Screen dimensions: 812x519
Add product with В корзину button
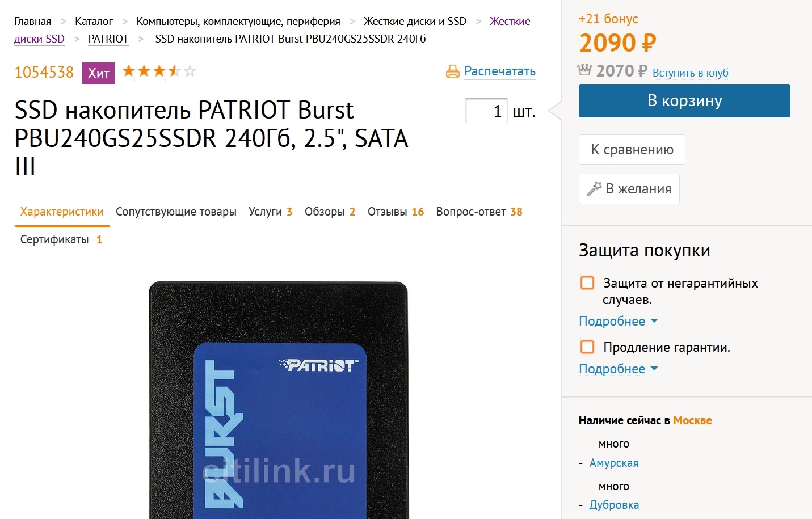[x=684, y=100]
